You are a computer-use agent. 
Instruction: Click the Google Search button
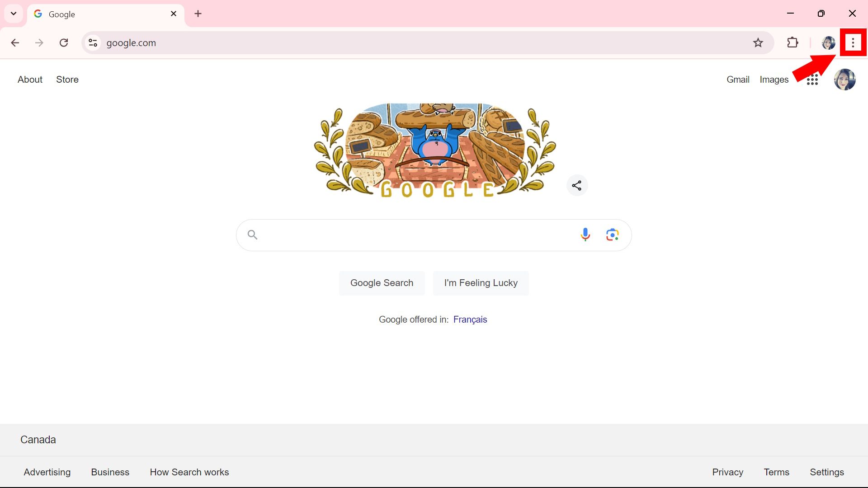(382, 282)
